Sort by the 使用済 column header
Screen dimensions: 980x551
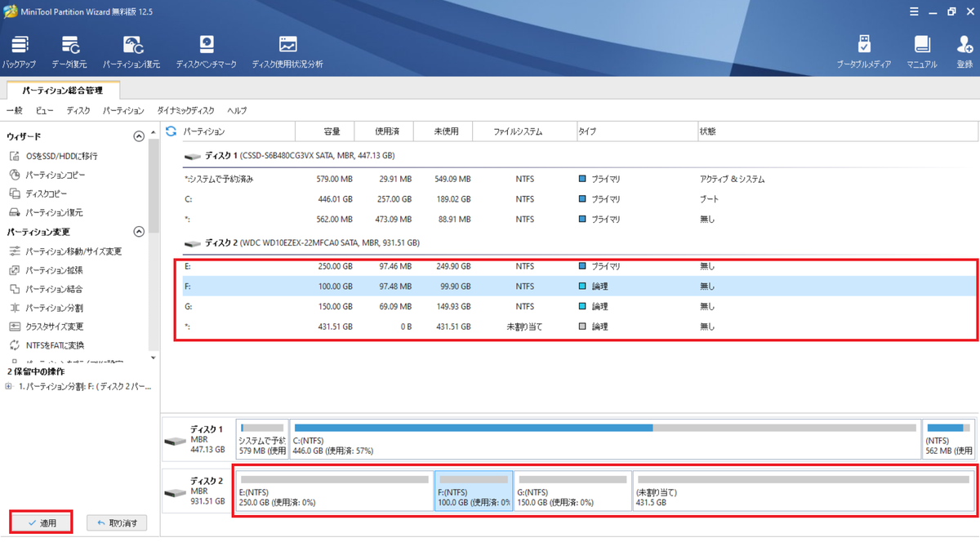tap(384, 131)
